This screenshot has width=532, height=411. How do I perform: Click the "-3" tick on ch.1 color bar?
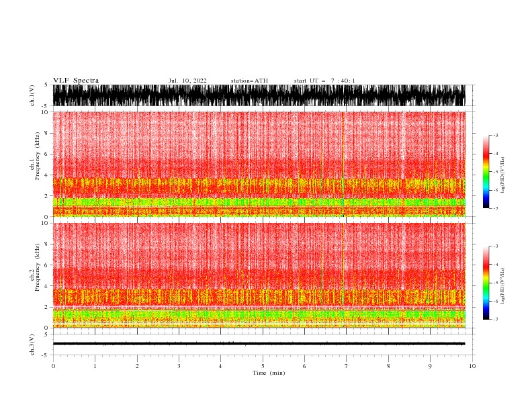point(496,135)
